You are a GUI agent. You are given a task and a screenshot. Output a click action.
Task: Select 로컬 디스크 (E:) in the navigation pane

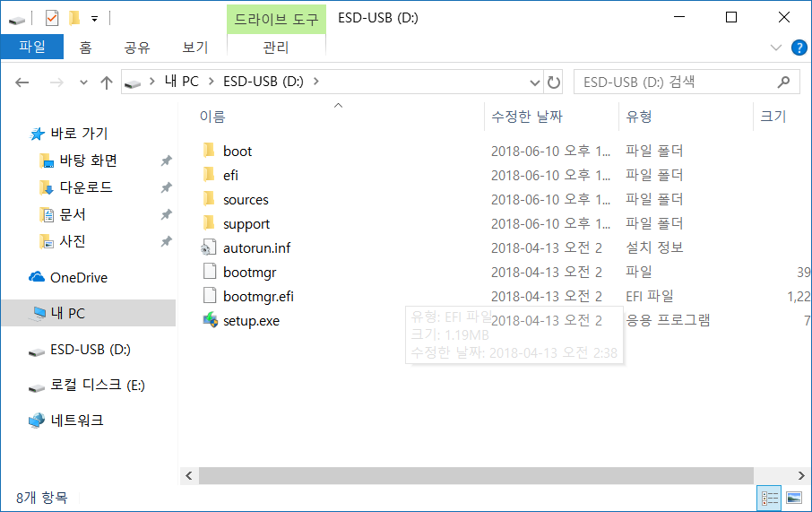coord(98,385)
